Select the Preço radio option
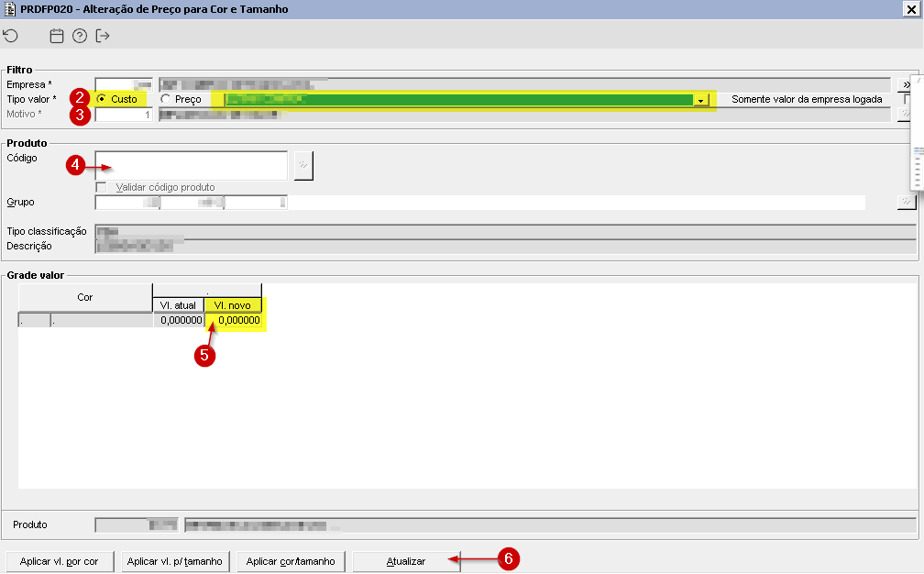The height and width of the screenshot is (574, 924). 166,99
